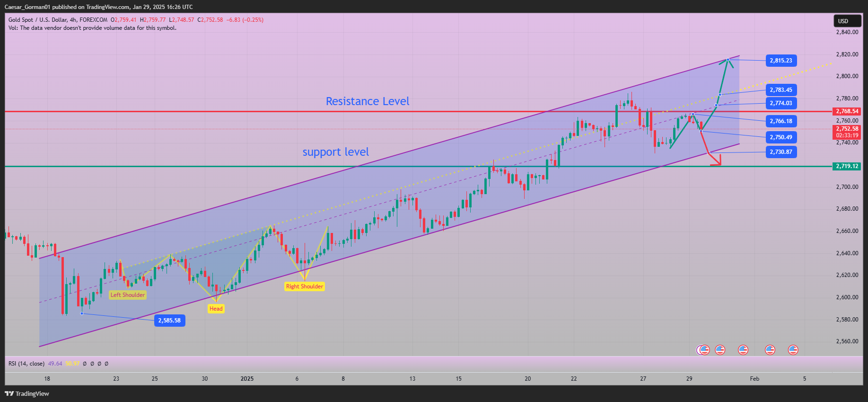Image resolution: width=868 pixels, height=402 pixels.
Task: Click date label 27 on time axis
Action: click(x=643, y=379)
